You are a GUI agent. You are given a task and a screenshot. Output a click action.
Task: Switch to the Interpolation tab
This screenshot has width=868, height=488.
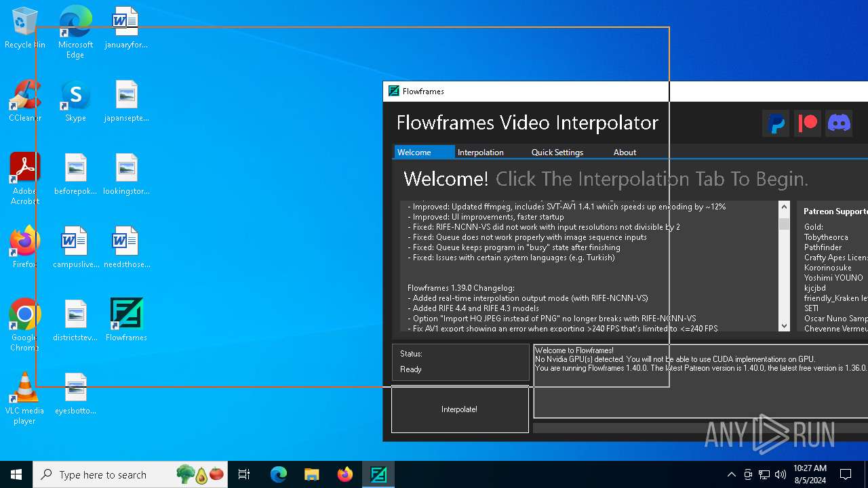tap(480, 152)
